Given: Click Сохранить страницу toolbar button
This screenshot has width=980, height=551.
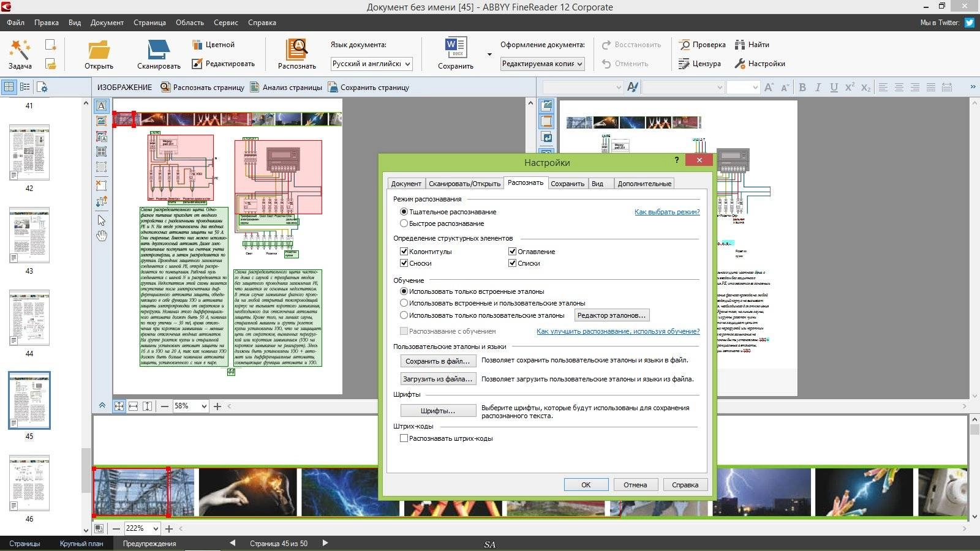Looking at the screenshot, I should click(x=369, y=88).
